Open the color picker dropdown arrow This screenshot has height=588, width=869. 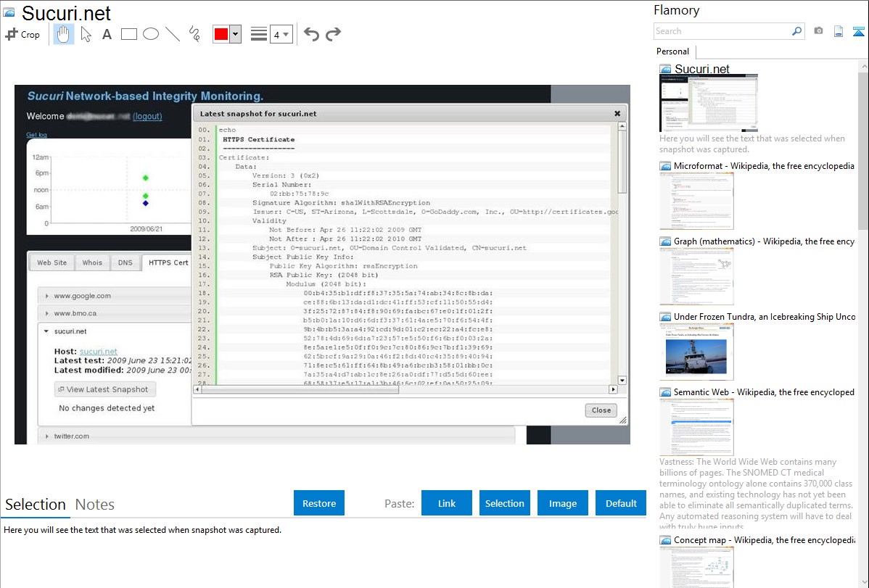pyautogui.click(x=236, y=34)
